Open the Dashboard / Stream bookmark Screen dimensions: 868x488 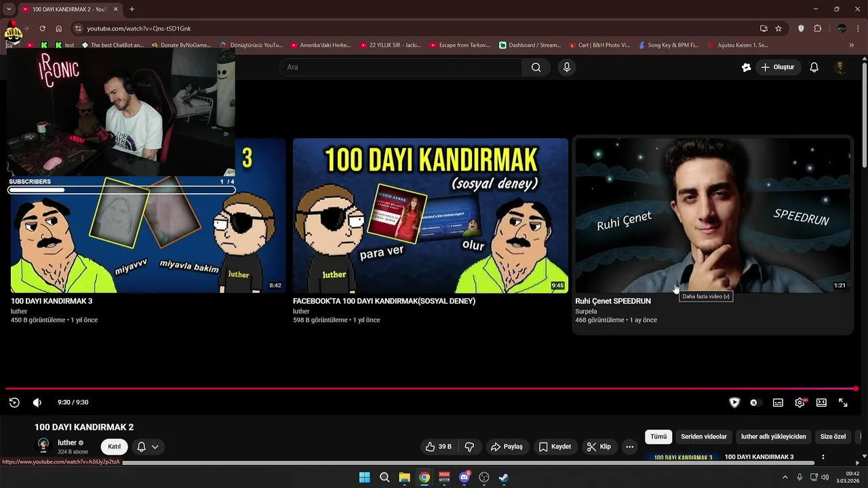(x=530, y=45)
